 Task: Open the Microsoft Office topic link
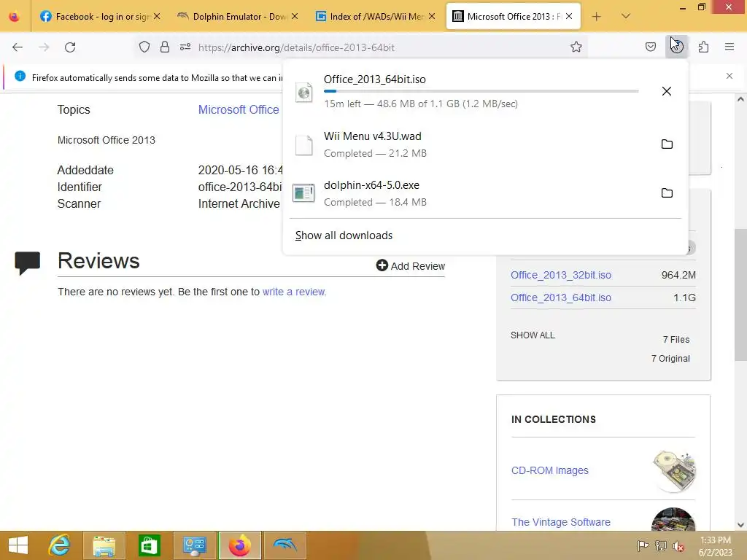coord(239,109)
